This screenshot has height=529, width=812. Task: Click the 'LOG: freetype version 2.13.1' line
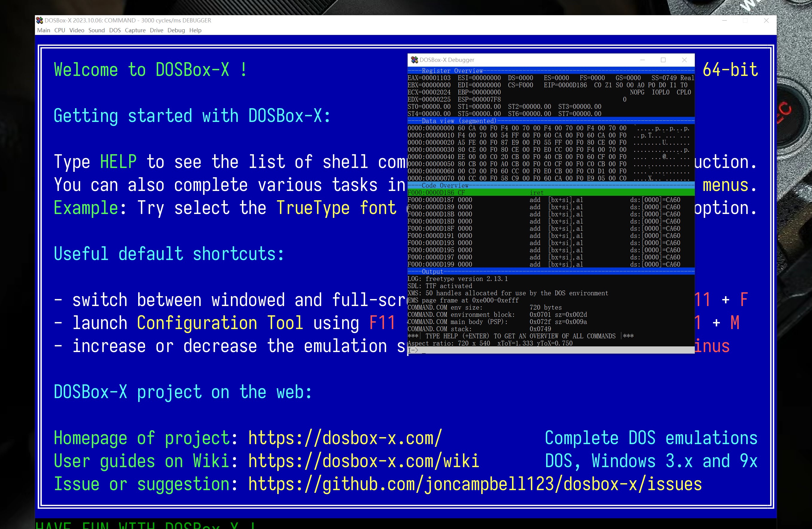click(458, 279)
